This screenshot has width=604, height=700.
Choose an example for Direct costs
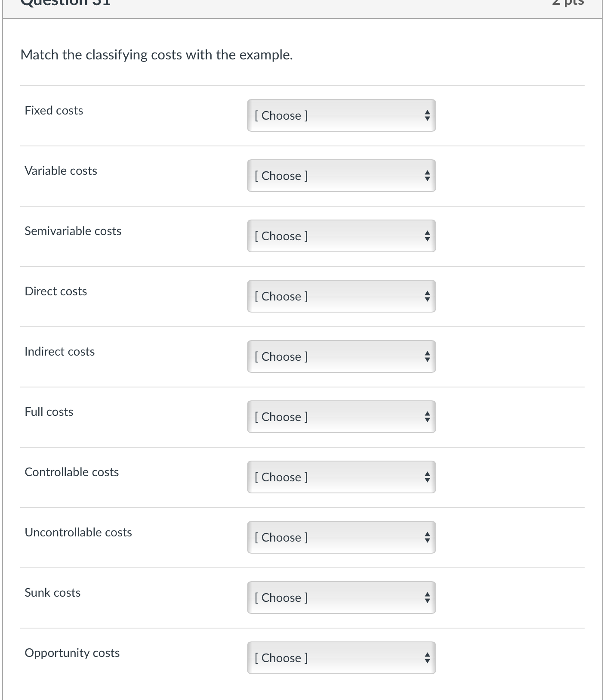(341, 296)
